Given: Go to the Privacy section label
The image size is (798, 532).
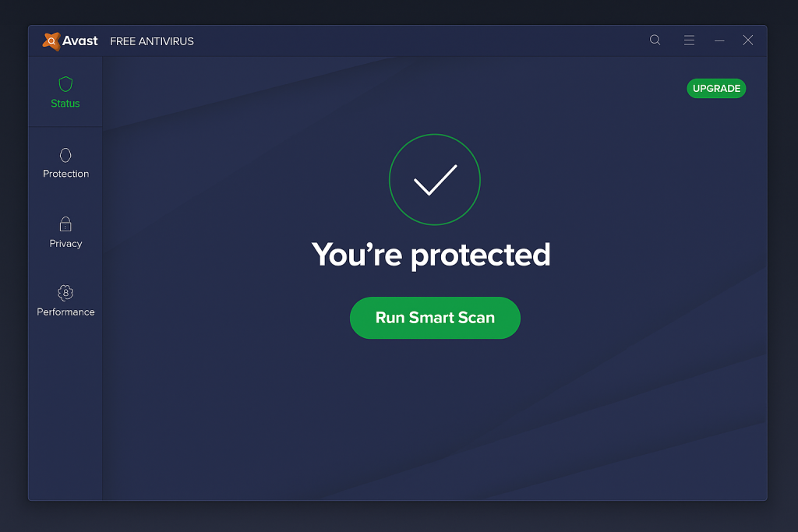Looking at the screenshot, I should 65,244.
